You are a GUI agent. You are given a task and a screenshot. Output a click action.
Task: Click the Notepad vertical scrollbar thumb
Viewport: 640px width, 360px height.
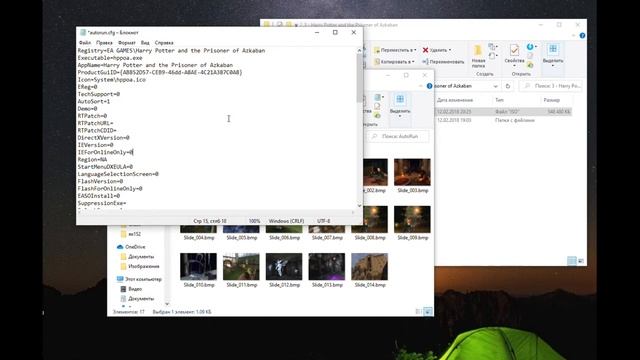(x=360, y=78)
